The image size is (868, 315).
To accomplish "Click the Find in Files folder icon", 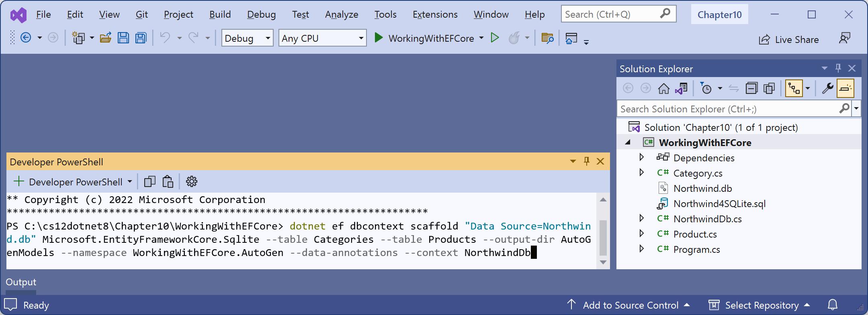I will click(x=547, y=38).
